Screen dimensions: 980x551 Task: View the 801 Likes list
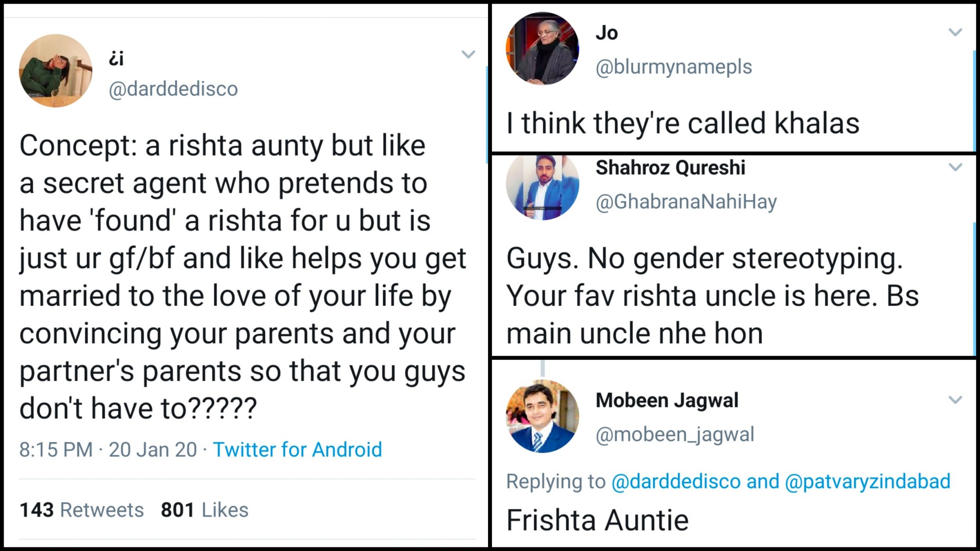[x=204, y=510]
